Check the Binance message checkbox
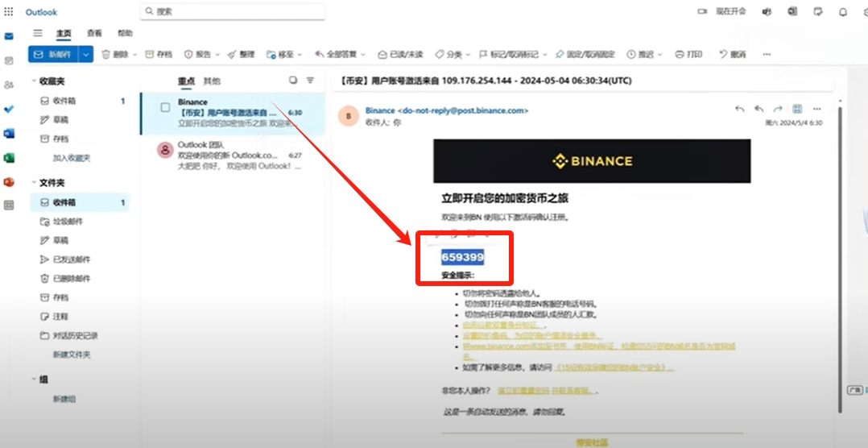868x448 pixels. coord(165,107)
